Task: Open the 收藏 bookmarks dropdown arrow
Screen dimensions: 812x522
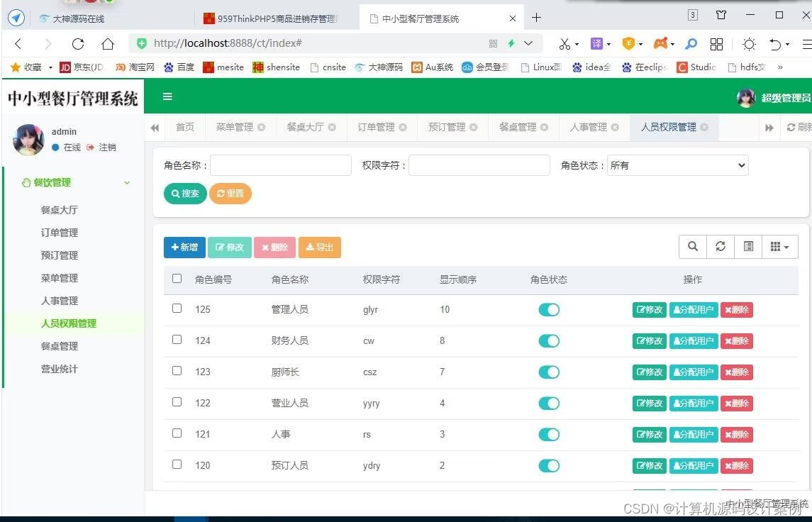Action: coord(50,67)
